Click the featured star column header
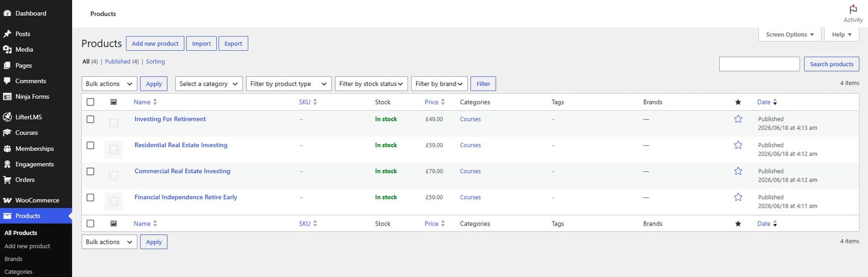 point(738,102)
